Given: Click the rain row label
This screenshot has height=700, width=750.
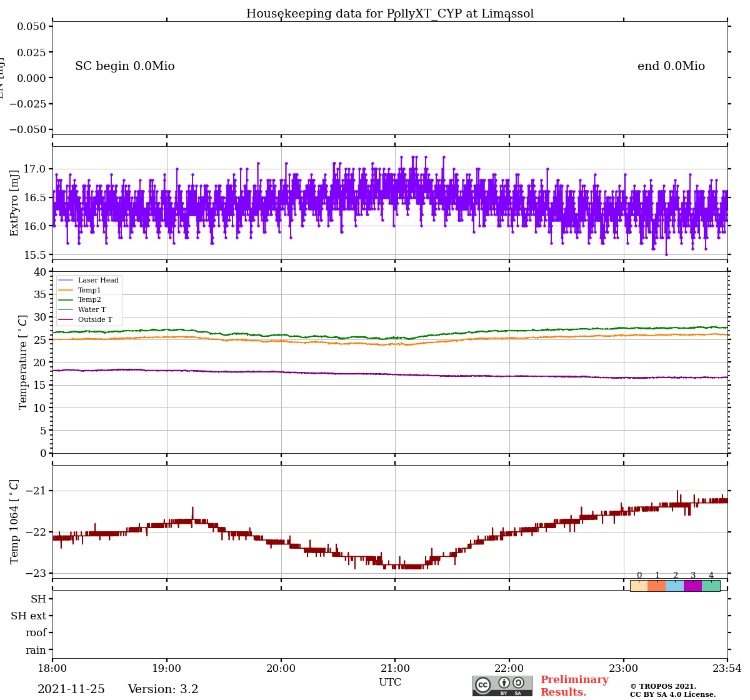Looking at the screenshot, I should [36, 650].
